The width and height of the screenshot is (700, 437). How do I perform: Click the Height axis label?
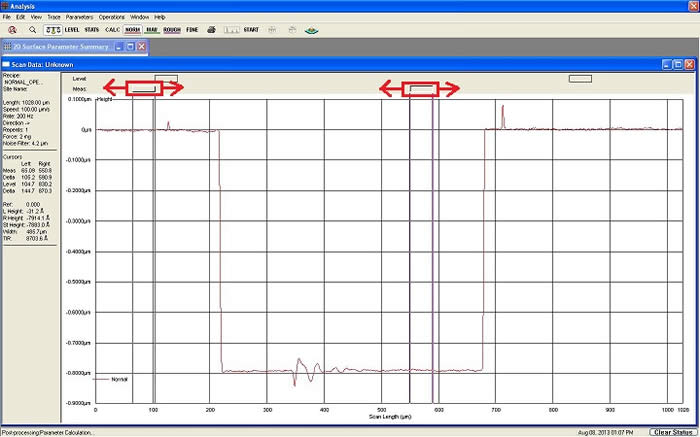coord(105,99)
